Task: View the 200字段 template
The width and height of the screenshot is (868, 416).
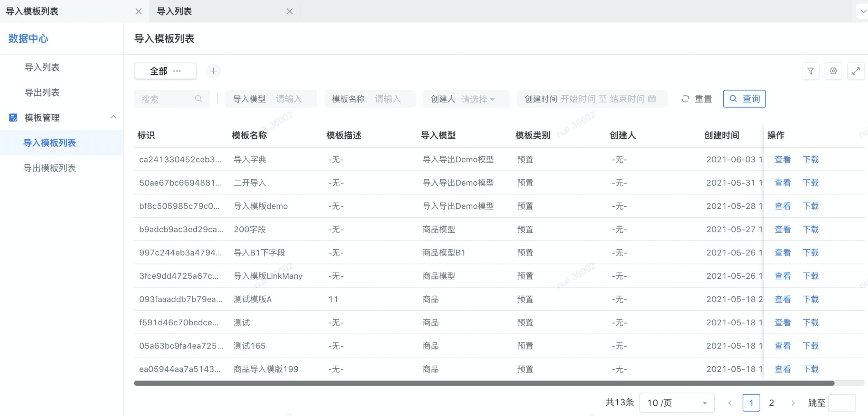Action: pyautogui.click(x=783, y=229)
